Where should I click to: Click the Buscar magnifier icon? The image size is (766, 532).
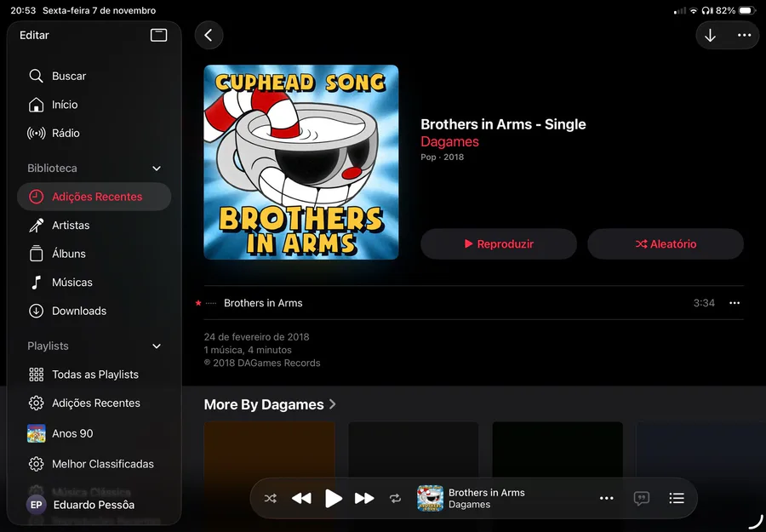tap(36, 77)
